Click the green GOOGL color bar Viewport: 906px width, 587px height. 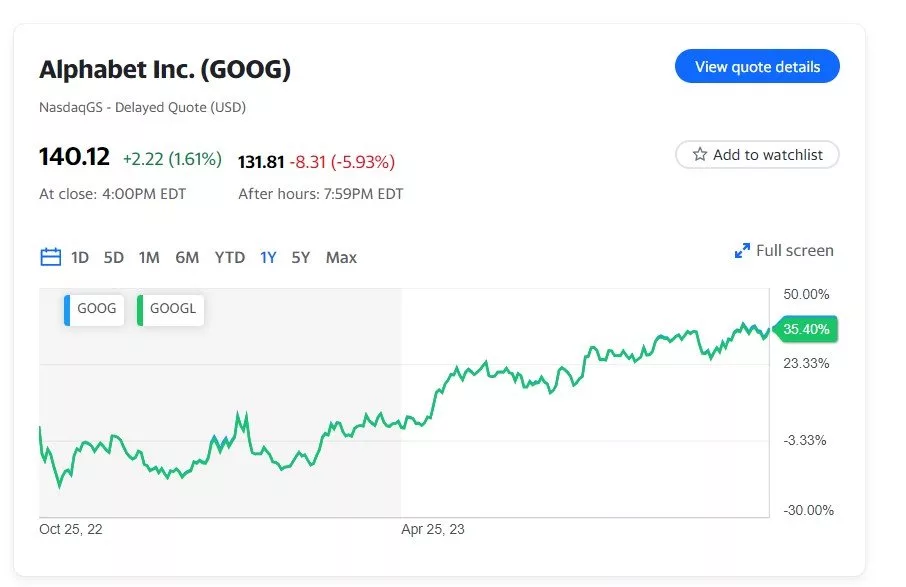[x=140, y=309]
